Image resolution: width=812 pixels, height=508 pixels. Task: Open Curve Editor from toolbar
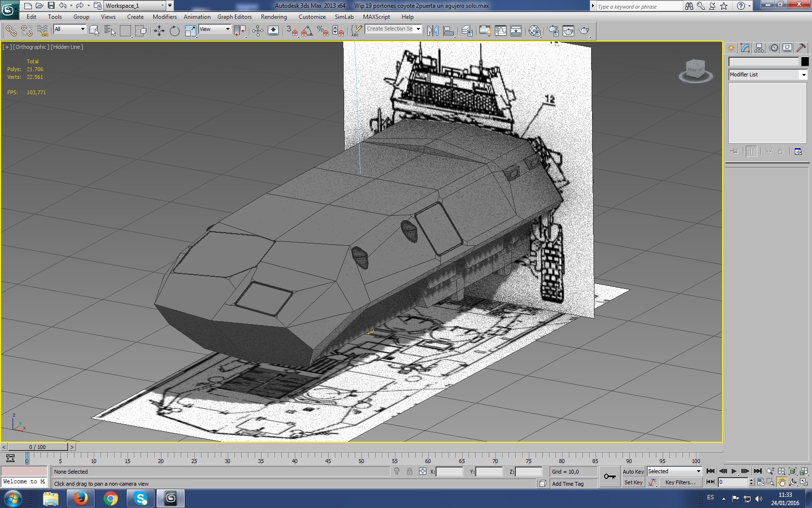[501, 31]
